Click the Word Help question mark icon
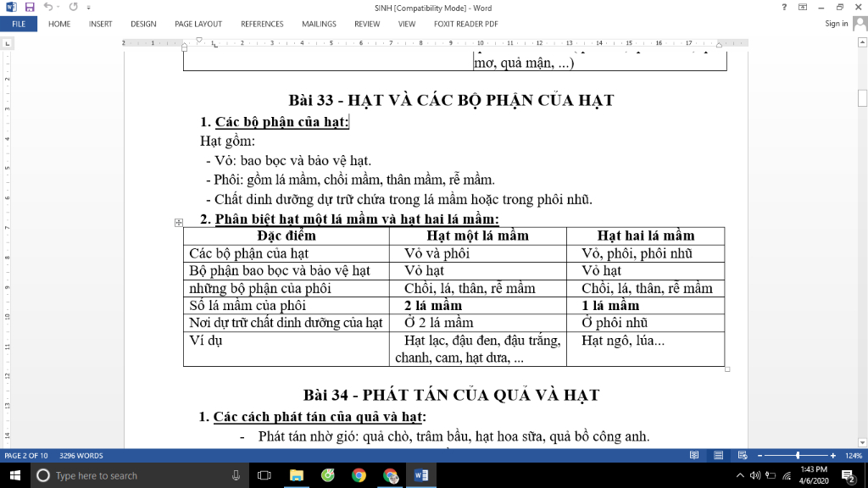 784,7
